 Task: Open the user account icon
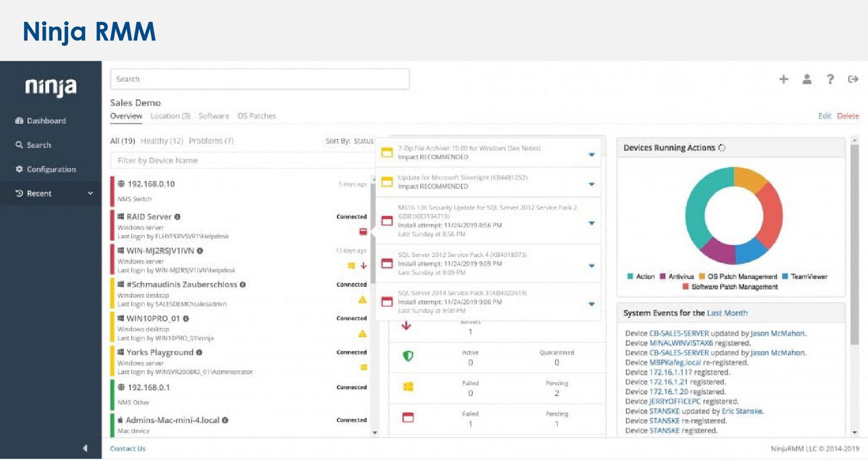coord(807,79)
